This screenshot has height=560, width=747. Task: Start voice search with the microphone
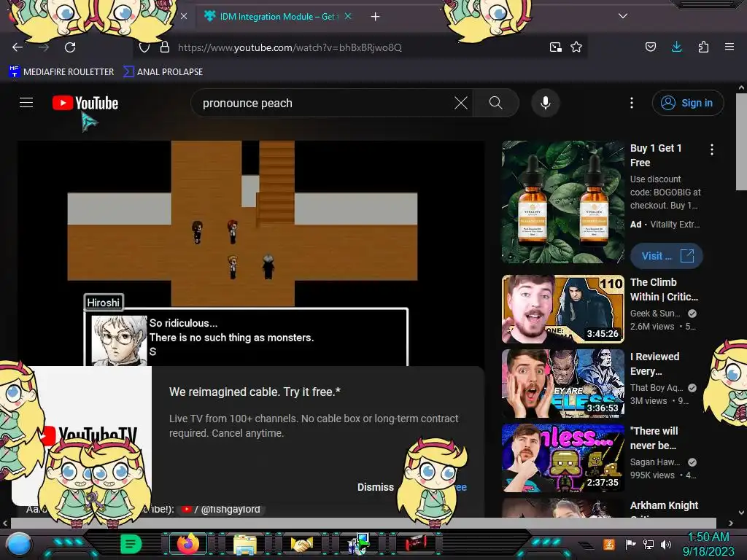546,103
